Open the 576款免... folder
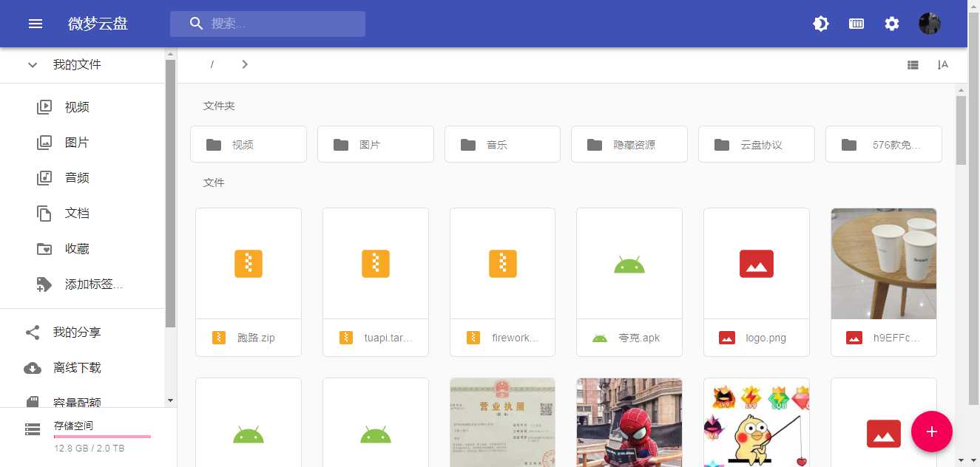Screen dimensions: 980x467 pos(884,144)
